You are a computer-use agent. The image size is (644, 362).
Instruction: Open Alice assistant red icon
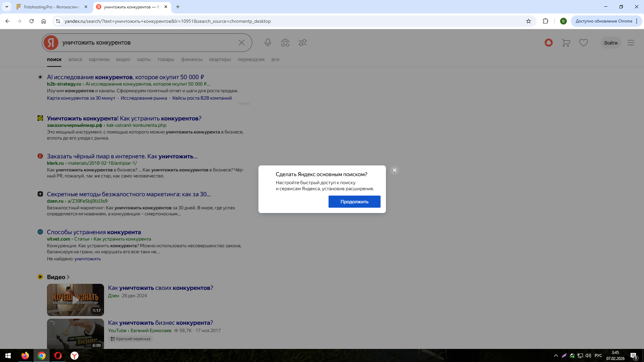click(x=549, y=43)
